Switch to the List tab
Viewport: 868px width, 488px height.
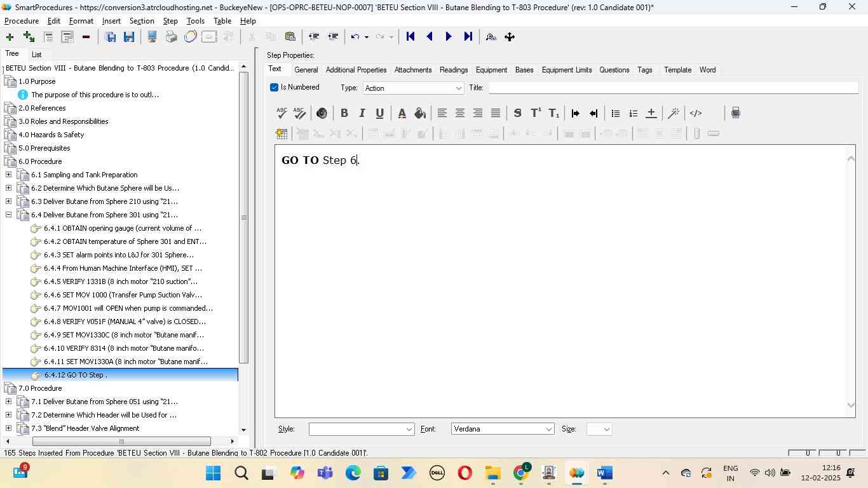(x=37, y=55)
